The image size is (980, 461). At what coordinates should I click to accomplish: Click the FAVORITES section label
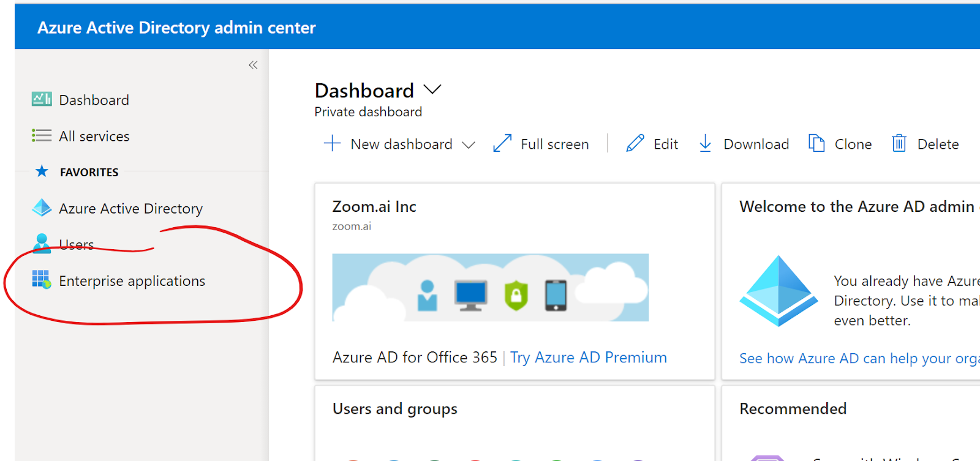89,172
